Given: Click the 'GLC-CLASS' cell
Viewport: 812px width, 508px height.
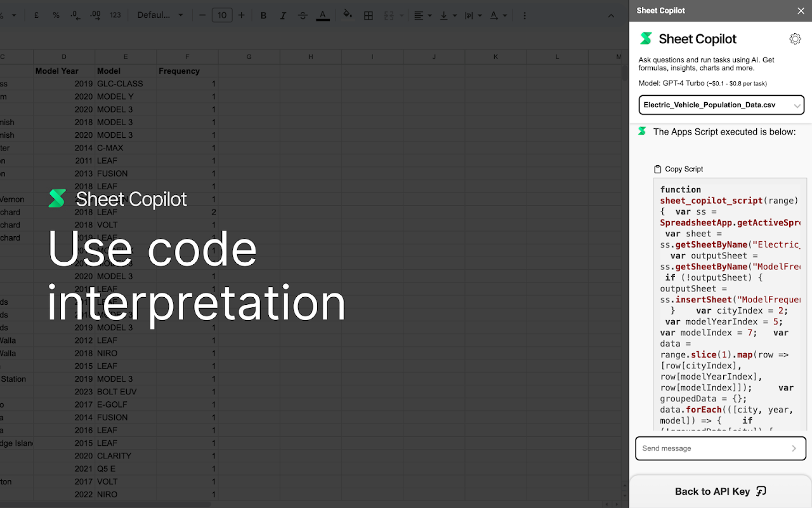Looking at the screenshot, I should point(126,84).
